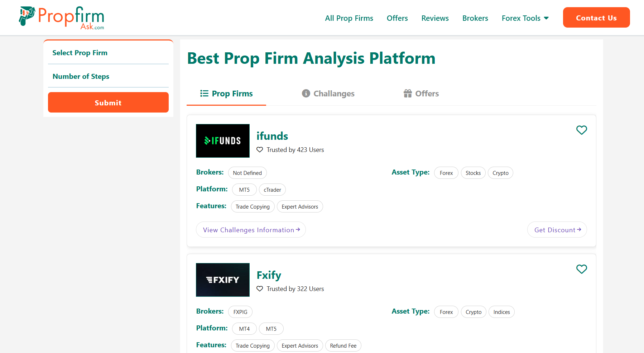
Task: Select the Crypto asset type tag on Fxify
Action: click(473, 312)
